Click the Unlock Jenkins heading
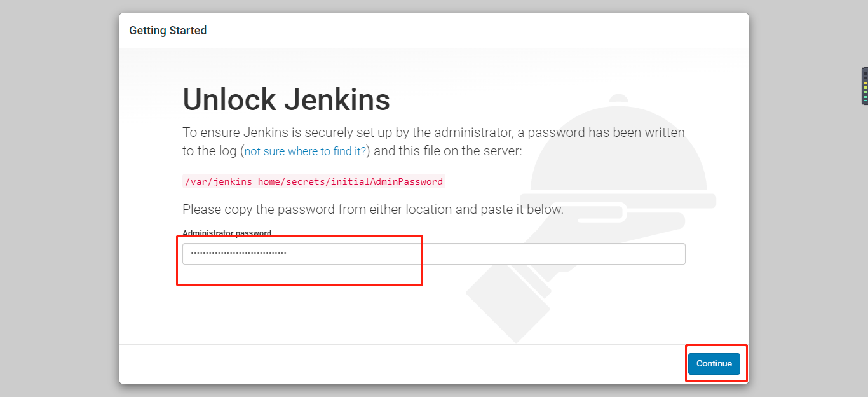 286,99
